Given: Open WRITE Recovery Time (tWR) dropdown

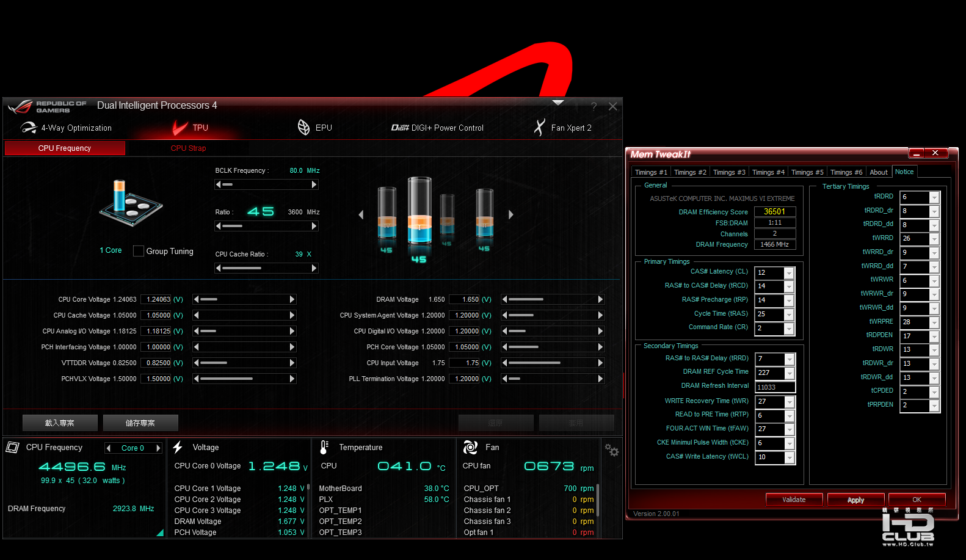Looking at the screenshot, I should click(x=790, y=402).
